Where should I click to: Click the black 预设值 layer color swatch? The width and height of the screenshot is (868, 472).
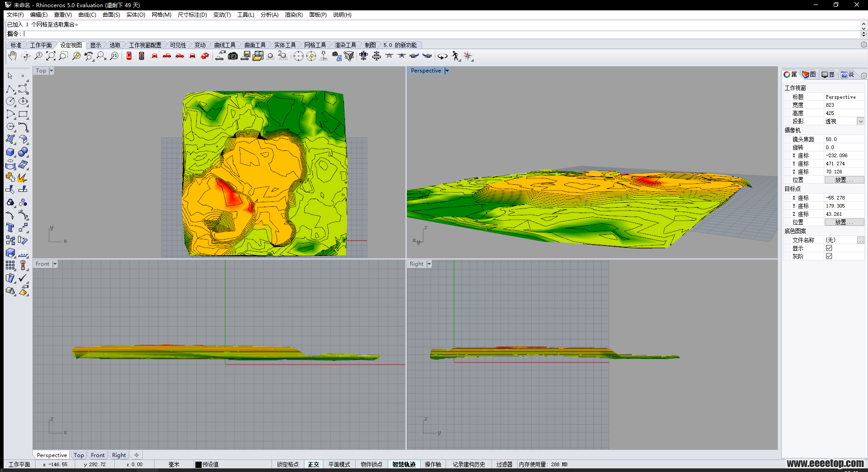click(199, 464)
